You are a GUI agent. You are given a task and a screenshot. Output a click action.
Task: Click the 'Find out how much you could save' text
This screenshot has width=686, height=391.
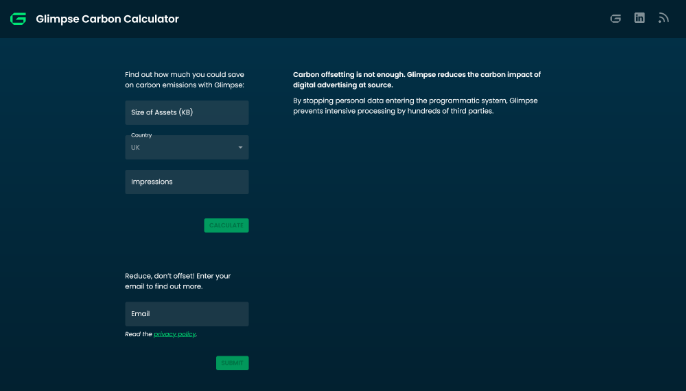[x=185, y=80]
